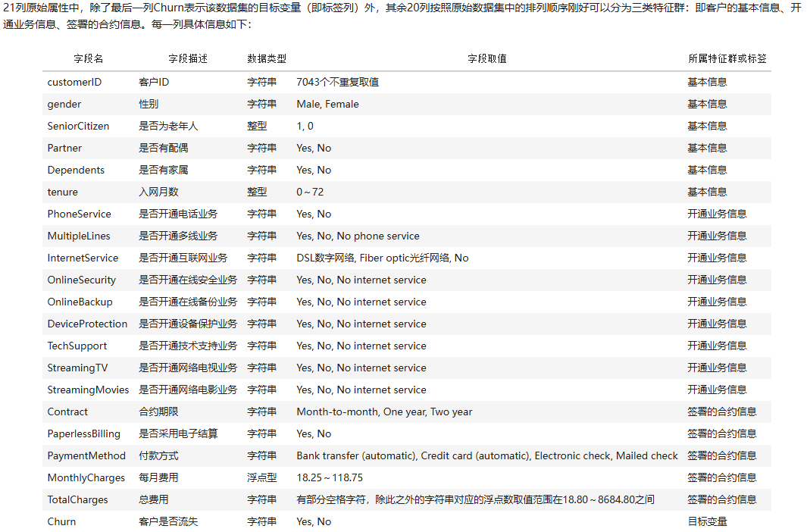Click the 是否采用电子结算 description cell

coord(178,433)
